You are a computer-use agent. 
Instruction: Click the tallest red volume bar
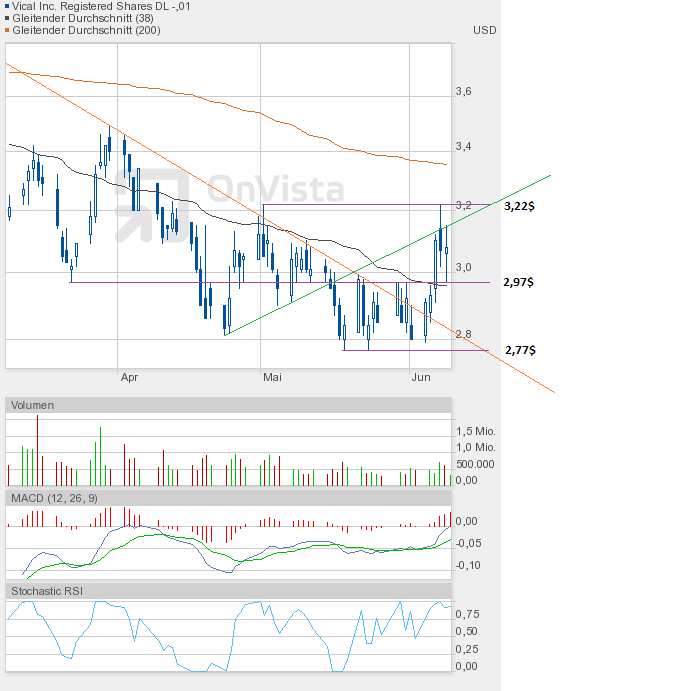click(37, 450)
